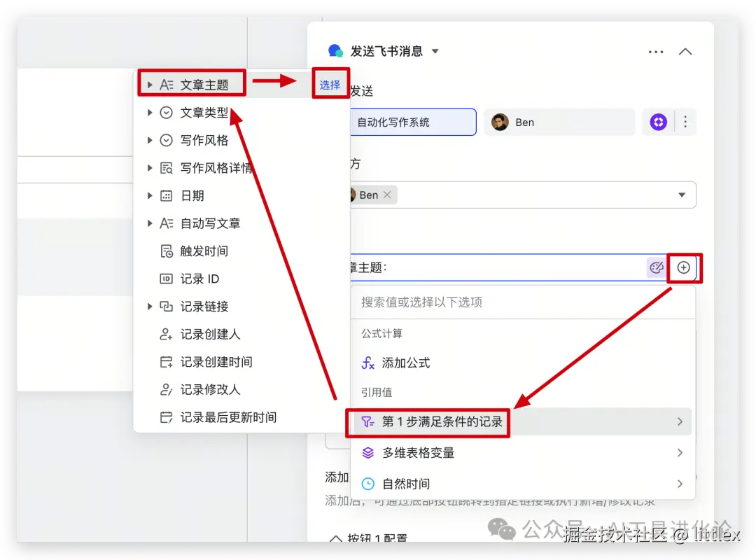Select the palette style icon in 主题 field
The image size is (756, 560).
click(x=657, y=267)
